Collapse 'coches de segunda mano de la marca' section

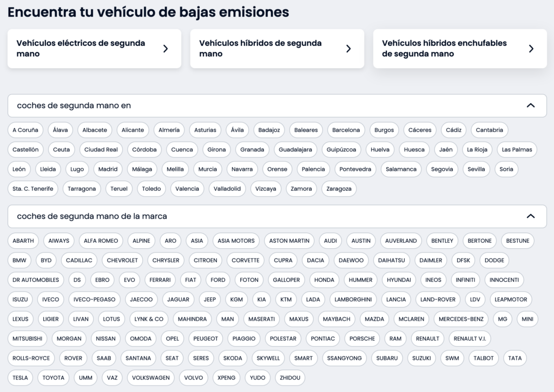point(530,216)
